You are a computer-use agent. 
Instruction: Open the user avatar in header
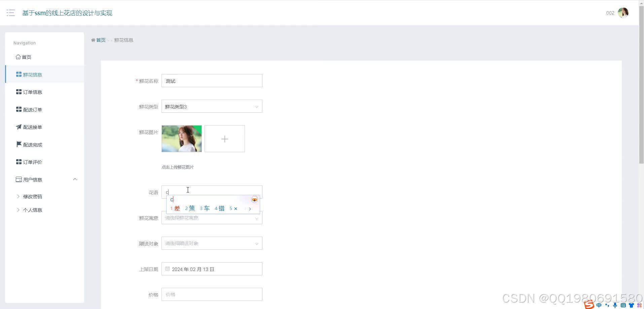(x=623, y=13)
